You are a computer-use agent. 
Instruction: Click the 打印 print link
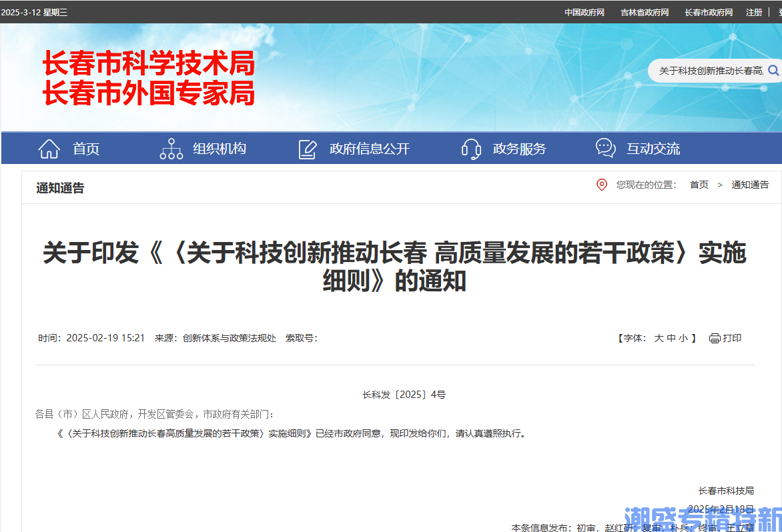tap(732, 338)
